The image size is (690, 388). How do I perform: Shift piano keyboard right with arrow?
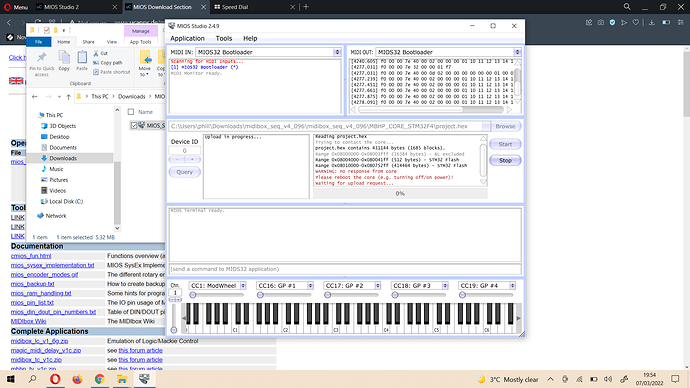pos(518,318)
